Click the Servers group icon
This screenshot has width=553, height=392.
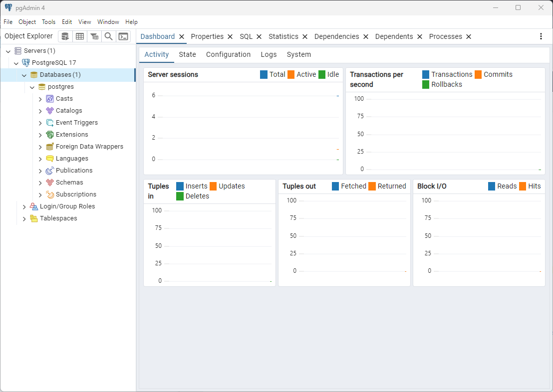pos(18,51)
